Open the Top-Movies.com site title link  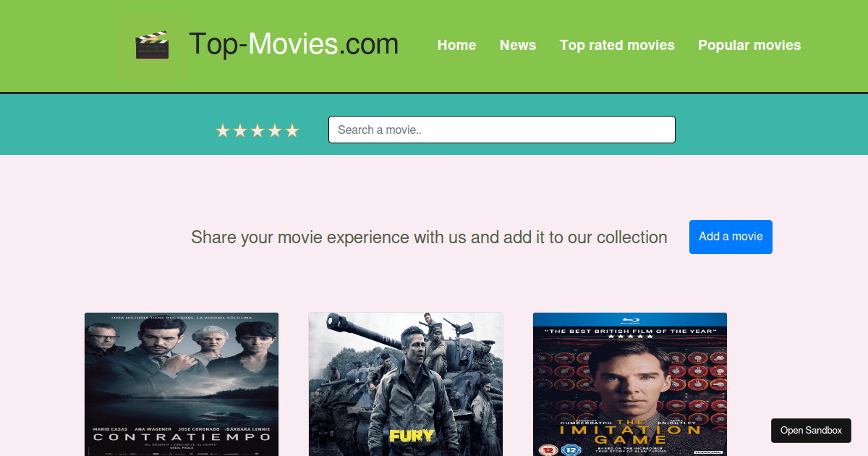tap(293, 44)
